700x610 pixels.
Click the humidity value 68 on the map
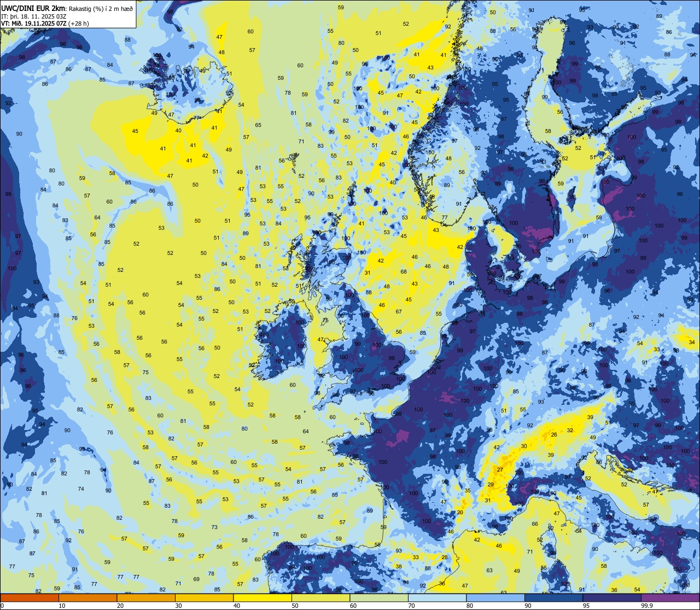coord(404,271)
